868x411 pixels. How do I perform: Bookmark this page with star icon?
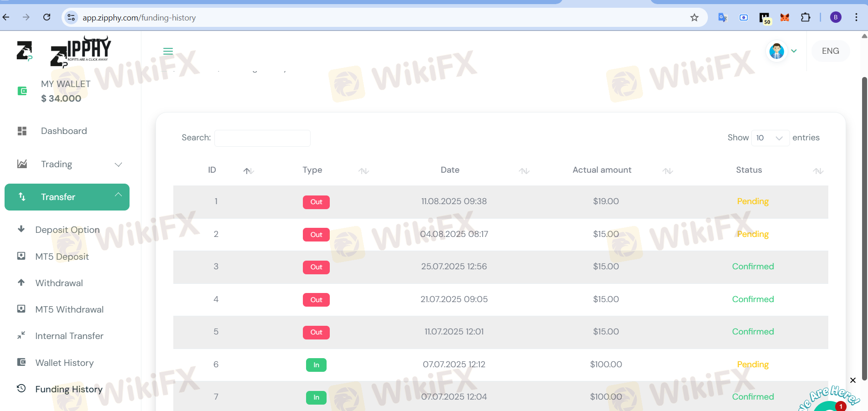point(694,18)
